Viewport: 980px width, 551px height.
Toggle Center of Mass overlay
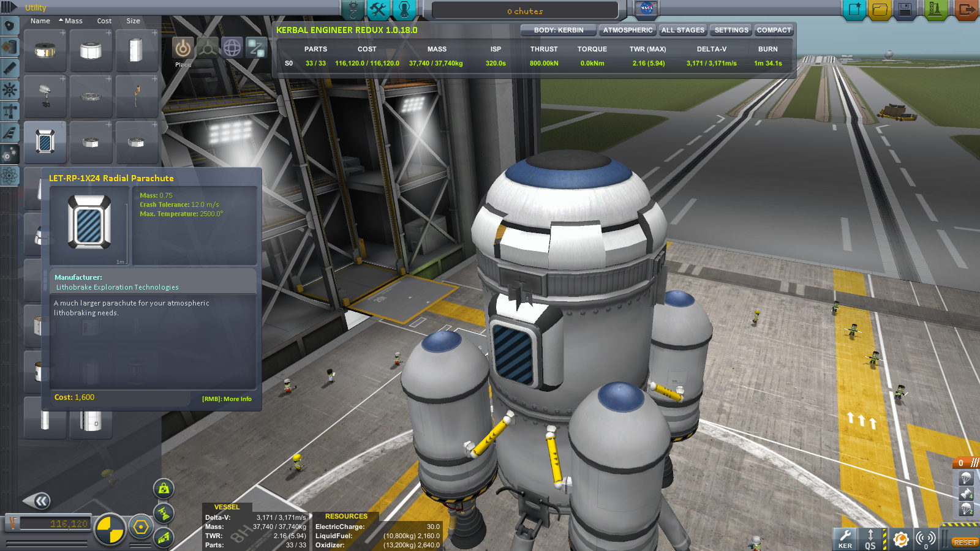click(164, 489)
